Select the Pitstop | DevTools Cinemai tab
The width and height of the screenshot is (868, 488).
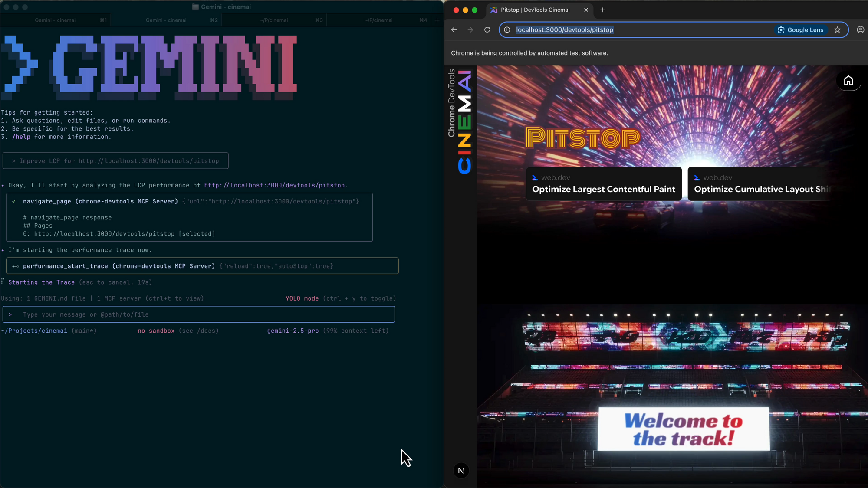535,10
